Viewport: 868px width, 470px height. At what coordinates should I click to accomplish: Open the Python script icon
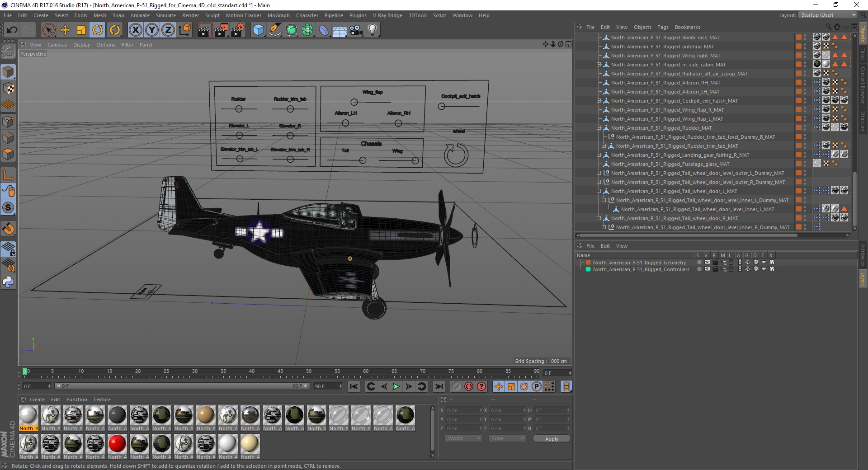point(8,282)
